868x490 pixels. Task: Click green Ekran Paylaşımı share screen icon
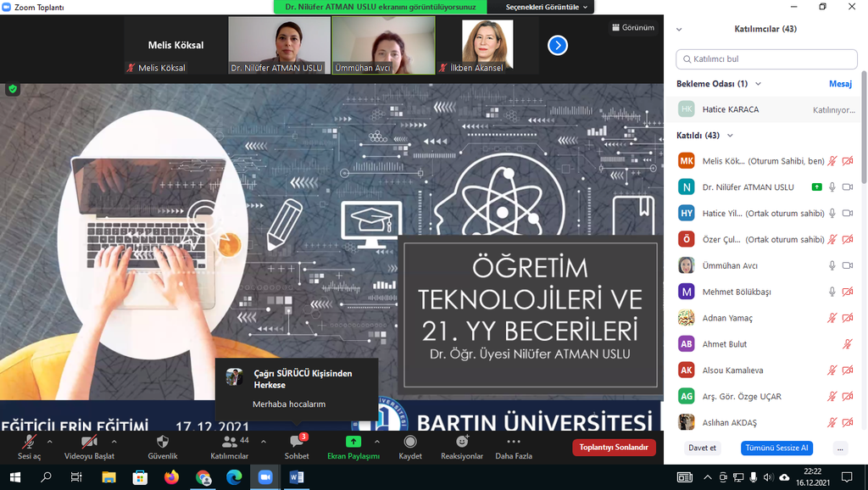(353, 442)
